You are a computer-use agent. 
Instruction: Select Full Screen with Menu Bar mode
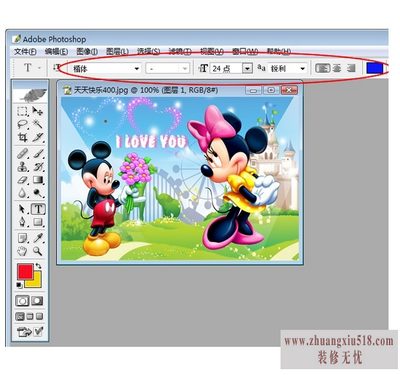[30, 316]
